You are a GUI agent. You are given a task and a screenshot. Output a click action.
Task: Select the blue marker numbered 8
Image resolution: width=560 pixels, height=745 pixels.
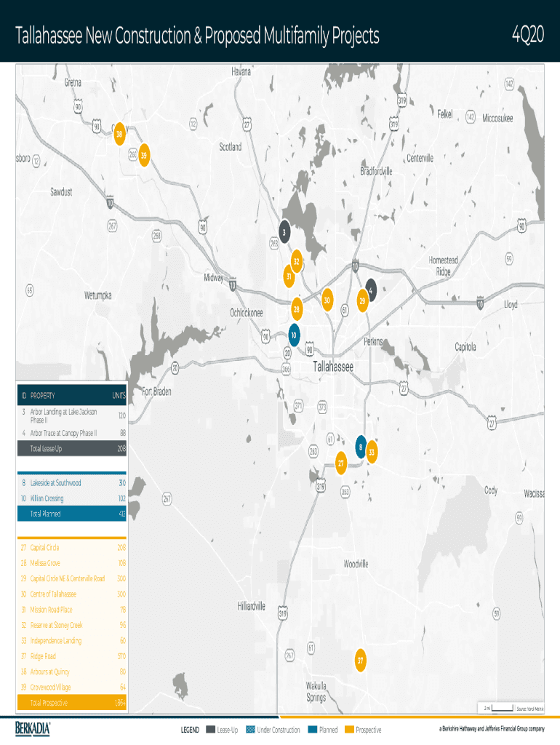(360, 447)
